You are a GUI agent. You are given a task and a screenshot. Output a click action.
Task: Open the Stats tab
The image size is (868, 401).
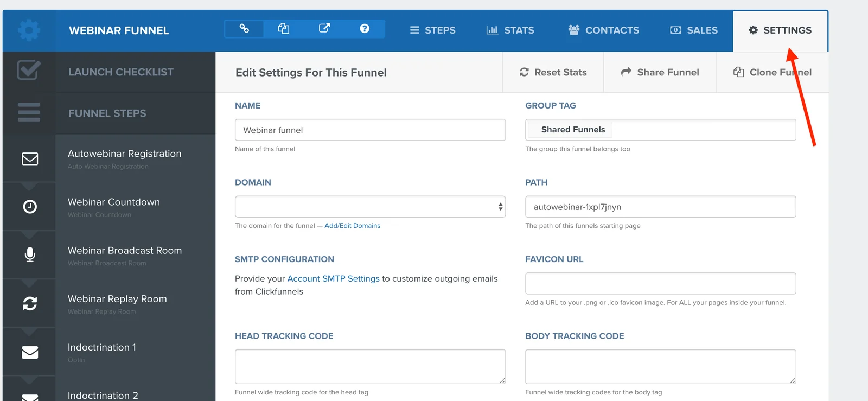[510, 30]
